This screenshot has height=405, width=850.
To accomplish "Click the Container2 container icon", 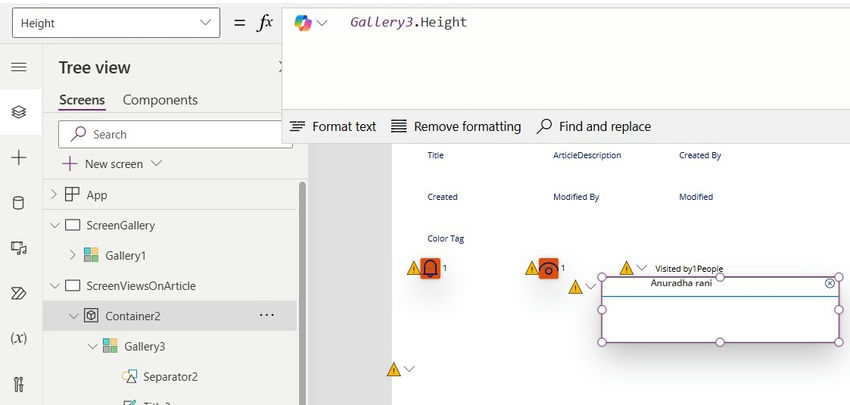I will [x=91, y=316].
